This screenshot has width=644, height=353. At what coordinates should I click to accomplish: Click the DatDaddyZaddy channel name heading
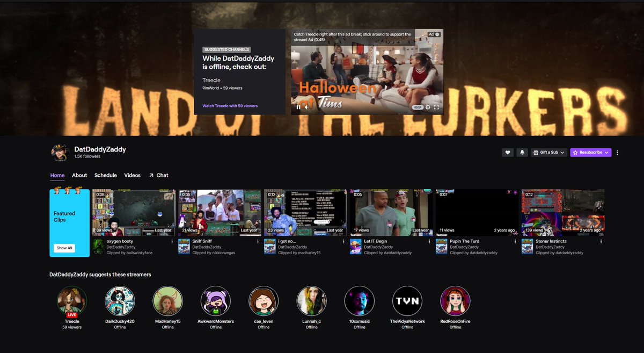100,149
